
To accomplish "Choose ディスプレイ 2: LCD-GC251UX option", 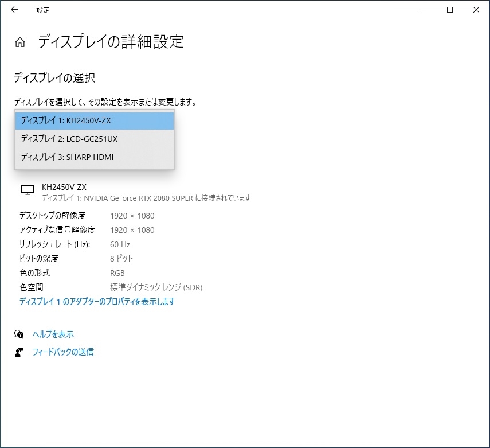I will point(95,139).
